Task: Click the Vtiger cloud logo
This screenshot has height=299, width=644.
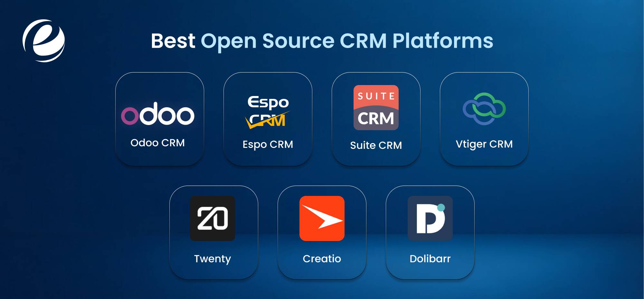Action: pyautogui.click(x=484, y=109)
